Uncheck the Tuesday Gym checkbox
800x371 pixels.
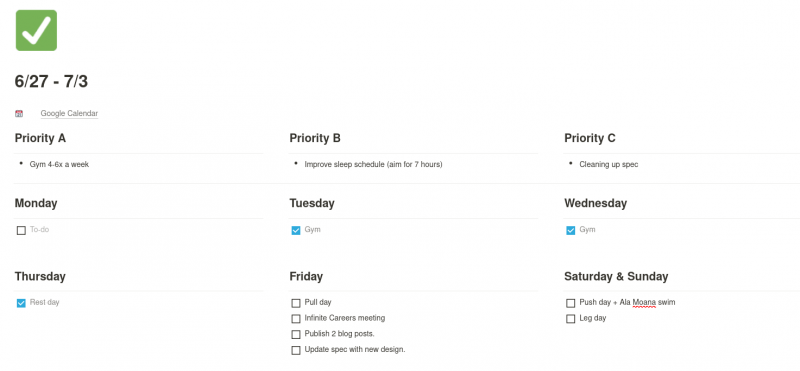(296, 231)
